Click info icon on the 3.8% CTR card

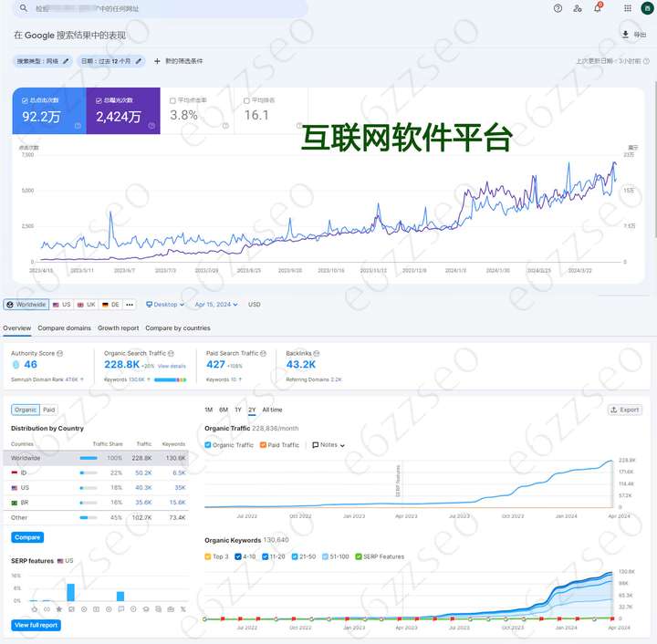(225, 126)
